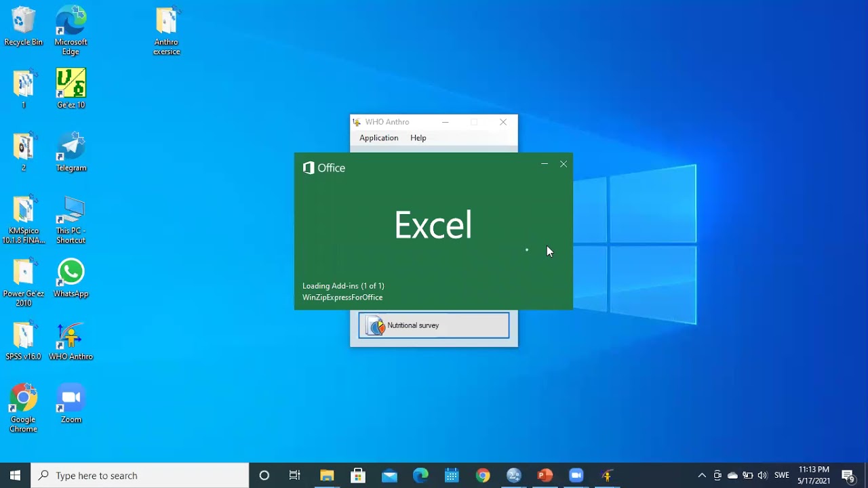Change the SWE input language
This screenshot has width=868, height=488.
[782, 475]
